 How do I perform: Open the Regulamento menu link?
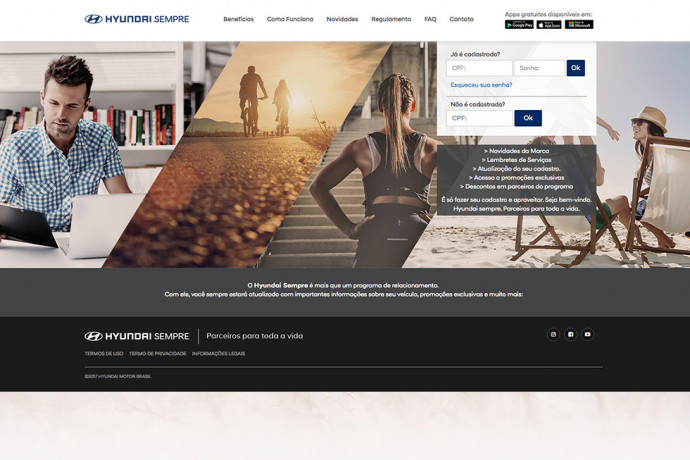(x=391, y=19)
